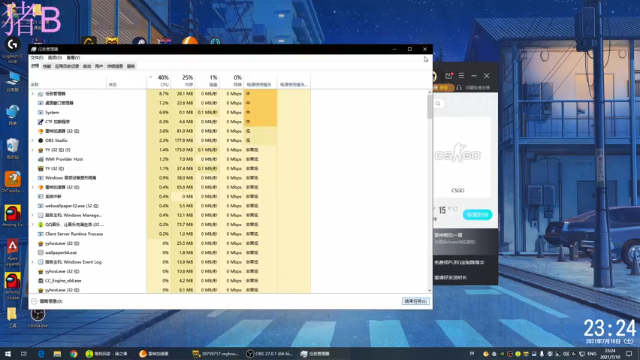This screenshot has height=360, width=640.
Task: Switch to OBS 27.0.1 taskbar item
Action: (x=270, y=354)
